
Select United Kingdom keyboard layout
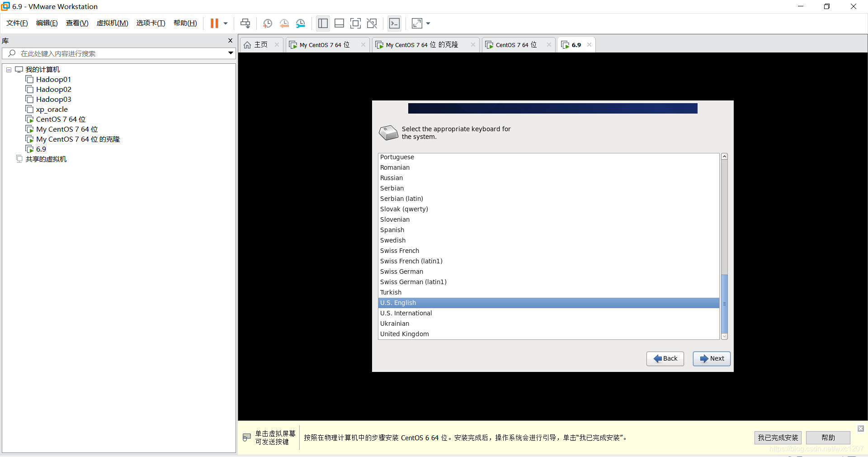click(548, 334)
